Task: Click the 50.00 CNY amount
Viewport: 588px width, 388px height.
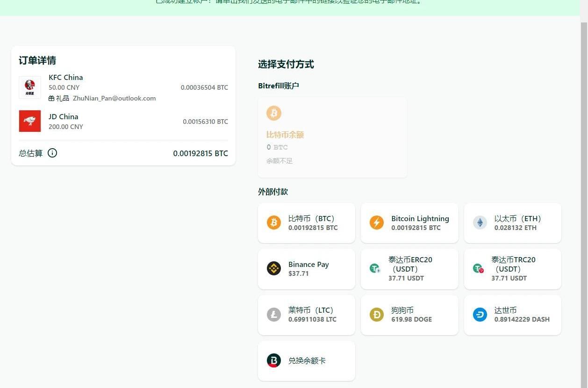Action: point(64,87)
